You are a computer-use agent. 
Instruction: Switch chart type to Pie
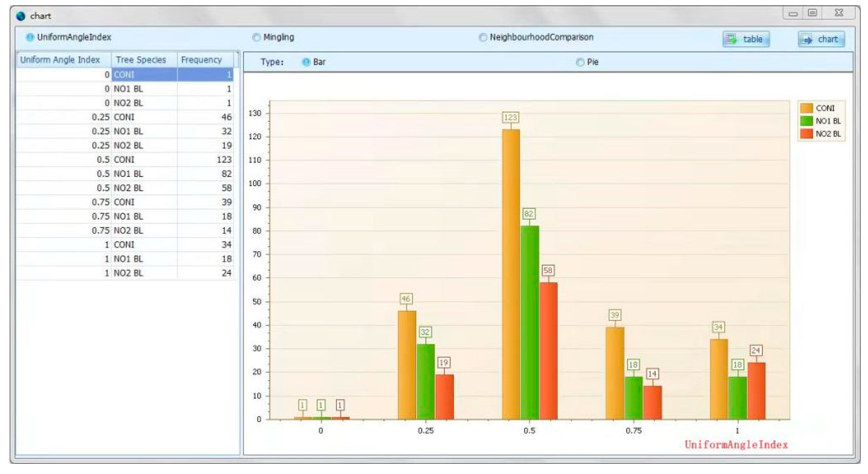pos(580,62)
